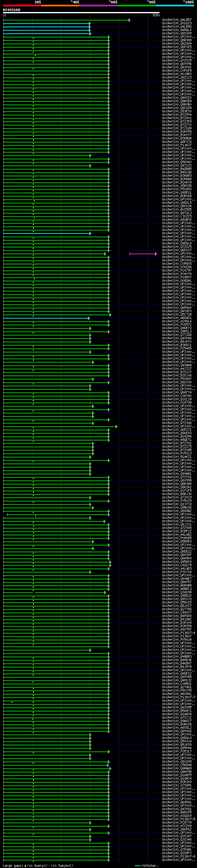Viewport: 197px width, 868px height.
Task: Click UniRef100_P25489 entry
Action: 177,349
